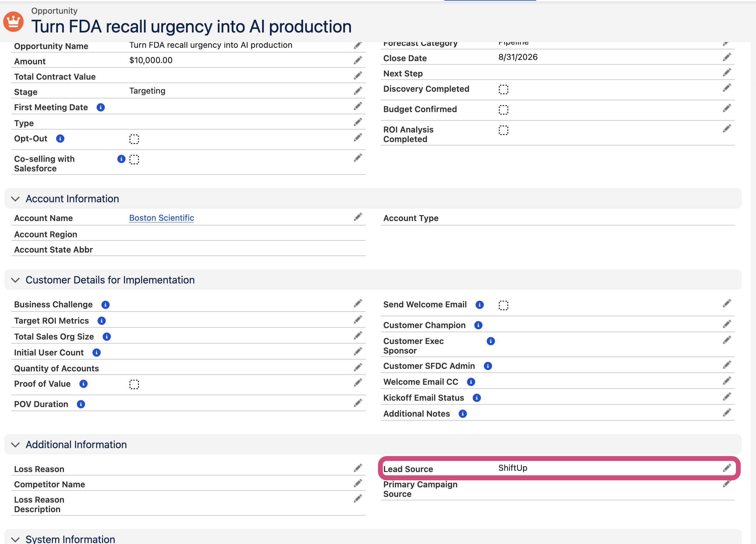Edit Account Name pencil icon
Screen dimensions: 756x544
(x=358, y=217)
